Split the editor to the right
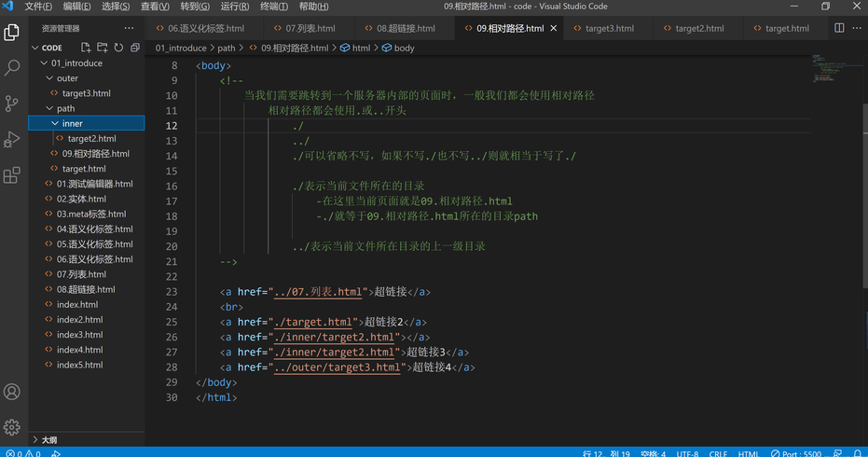 coord(839,28)
